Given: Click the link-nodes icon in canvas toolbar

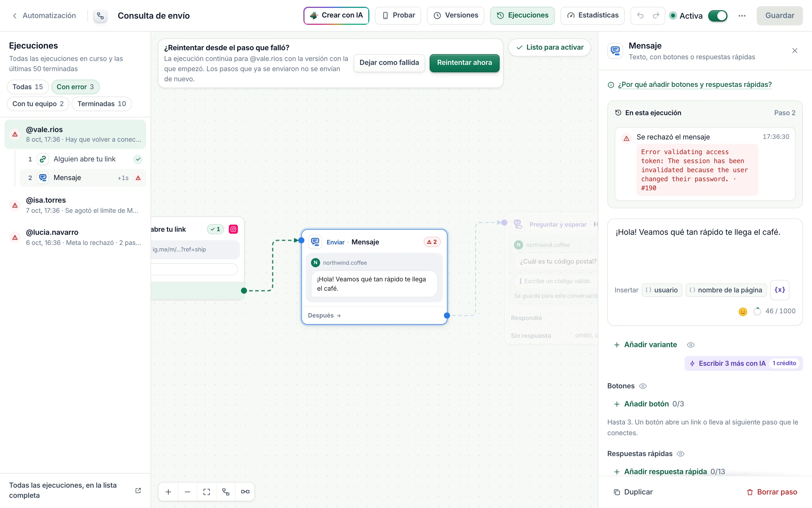Looking at the screenshot, I should (245, 492).
